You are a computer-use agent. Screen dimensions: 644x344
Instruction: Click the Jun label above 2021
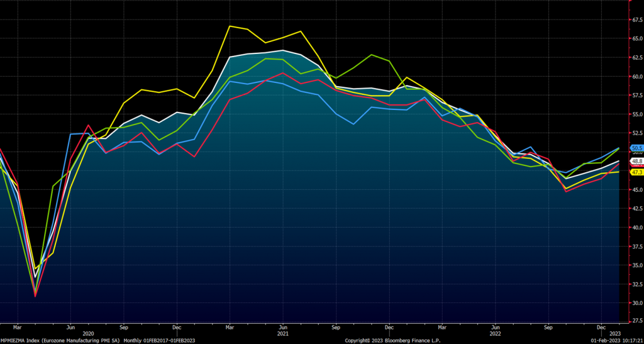coord(284,327)
